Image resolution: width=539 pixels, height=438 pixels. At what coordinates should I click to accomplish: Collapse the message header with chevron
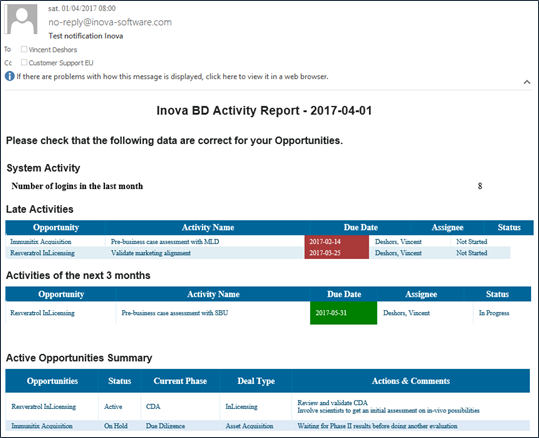tap(527, 82)
